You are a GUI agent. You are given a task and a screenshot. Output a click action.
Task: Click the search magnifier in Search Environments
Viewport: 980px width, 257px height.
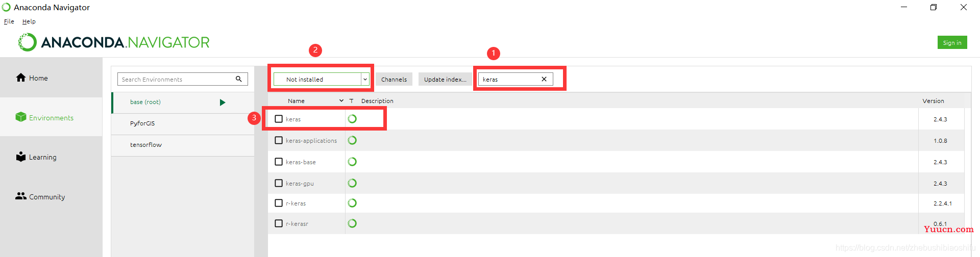point(238,79)
